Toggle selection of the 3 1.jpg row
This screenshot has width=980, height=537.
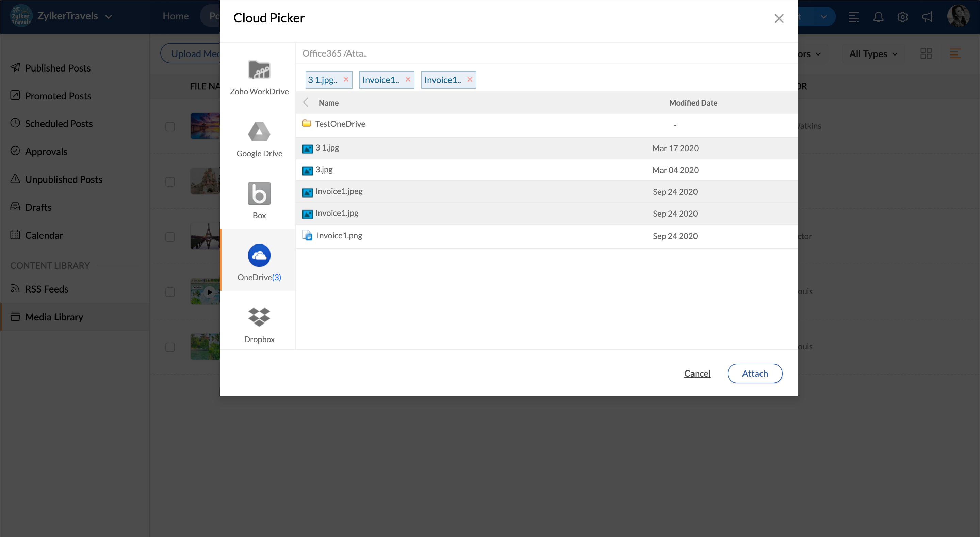[327, 148]
